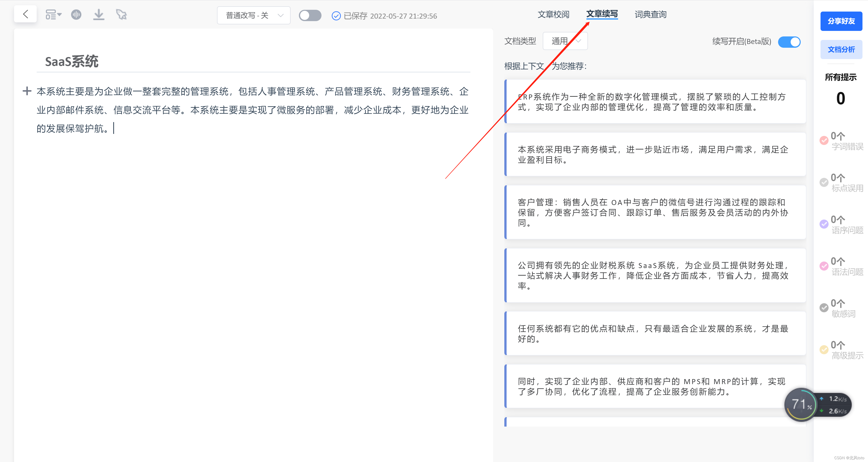This screenshot has height=462, width=868.
Task: Click the back arrow button
Action: 25,14
